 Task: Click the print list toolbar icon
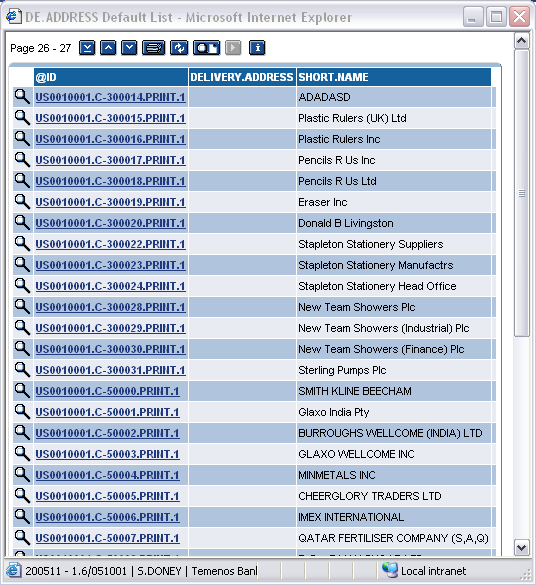(153, 48)
